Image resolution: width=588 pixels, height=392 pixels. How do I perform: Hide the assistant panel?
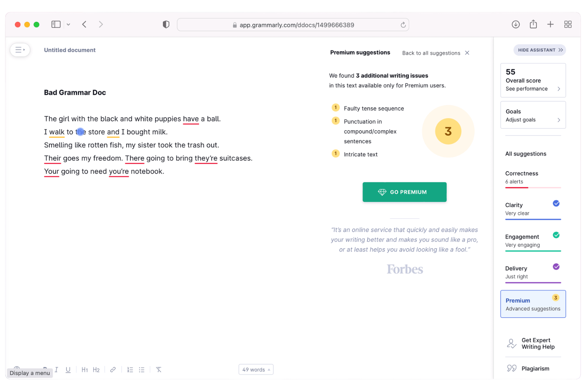(x=540, y=50)
